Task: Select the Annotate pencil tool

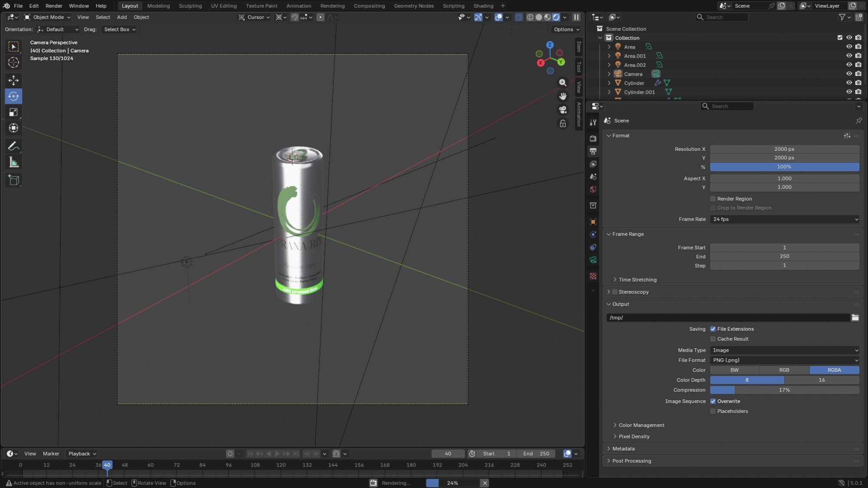Action: pyautogui.click(x=13, y=146)
